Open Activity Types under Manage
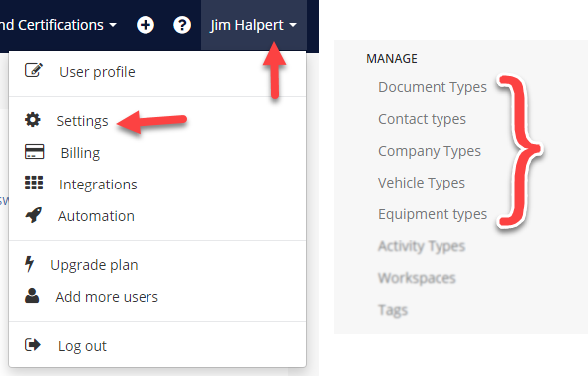Viewport: 588px width, 376px height. (422, 246)
